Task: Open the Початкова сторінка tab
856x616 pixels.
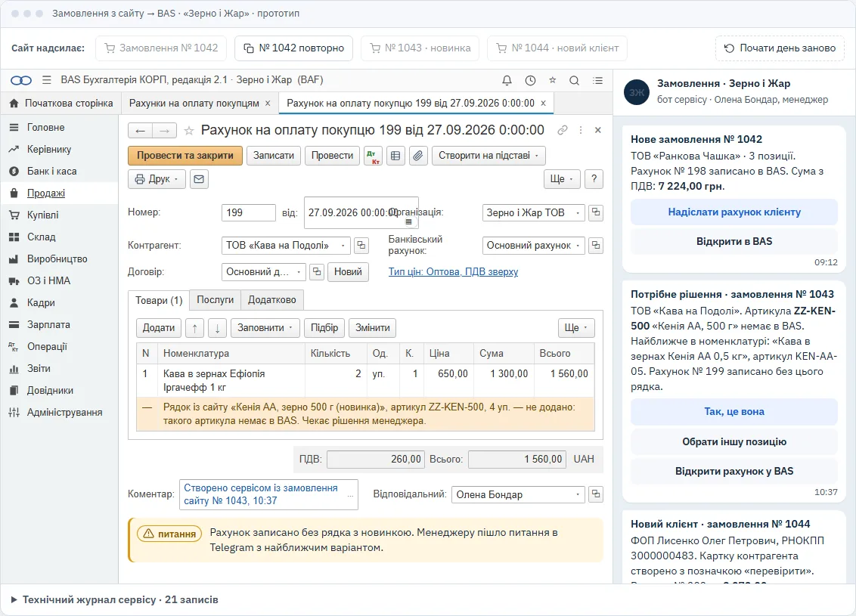Action: pos(61,103)
